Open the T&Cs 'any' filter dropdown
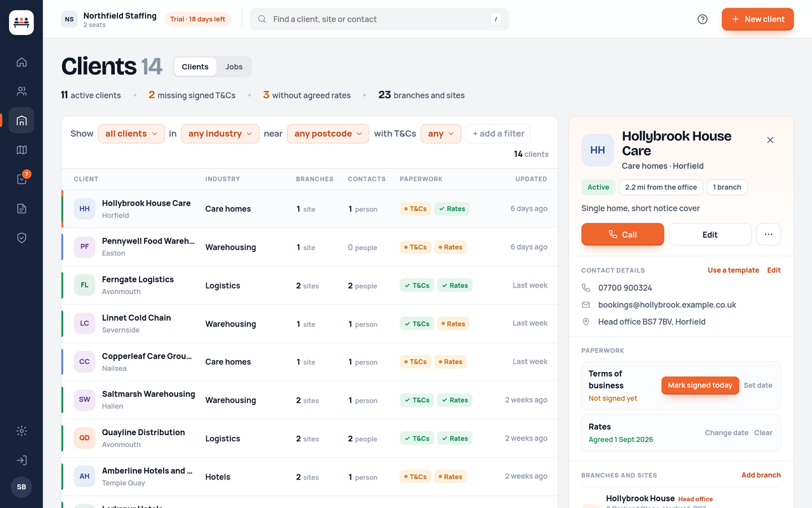Viewport: 812px width, 508px height. click(x=441, y=133)
